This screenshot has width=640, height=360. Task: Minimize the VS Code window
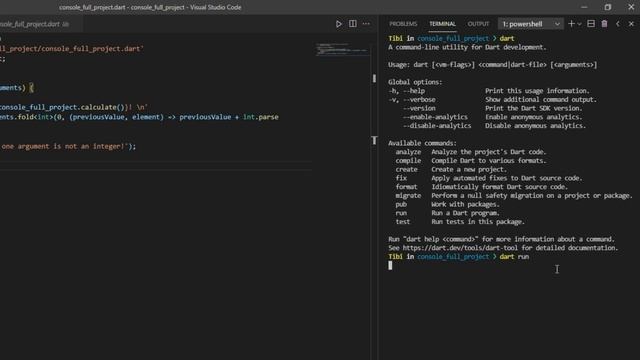pyautogui.click(x=584, y=7)
